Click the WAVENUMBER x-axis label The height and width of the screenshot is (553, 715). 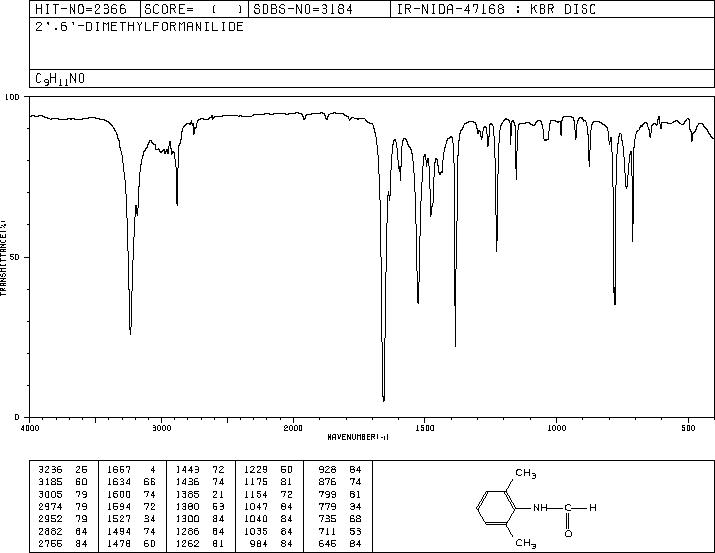tap(358, 437)
